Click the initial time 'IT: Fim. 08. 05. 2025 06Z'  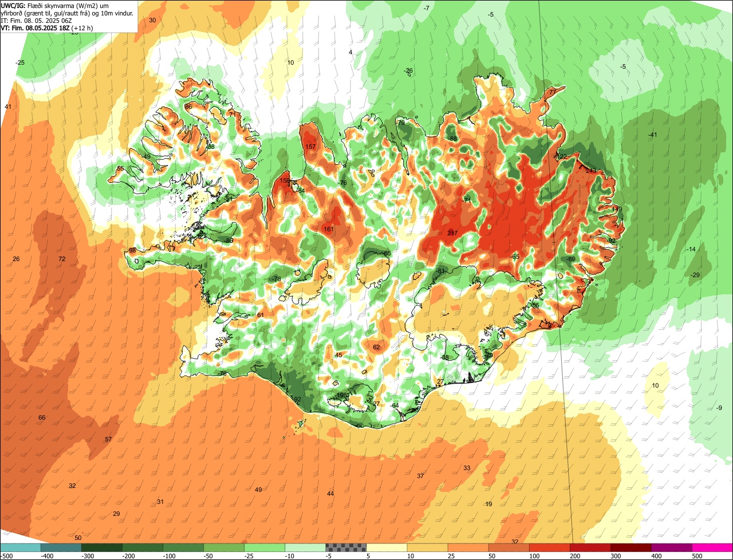(x=36, y=21)
